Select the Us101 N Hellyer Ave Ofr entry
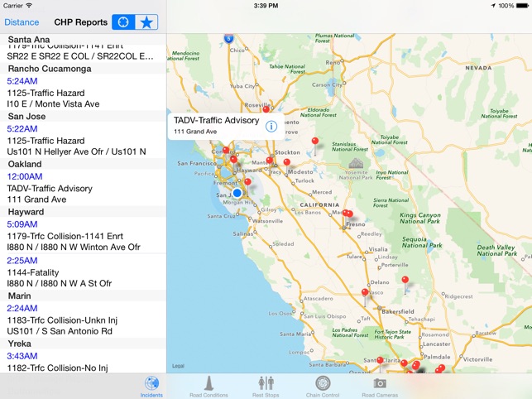Viewport: 532px width, 399px height. [76, 151]
